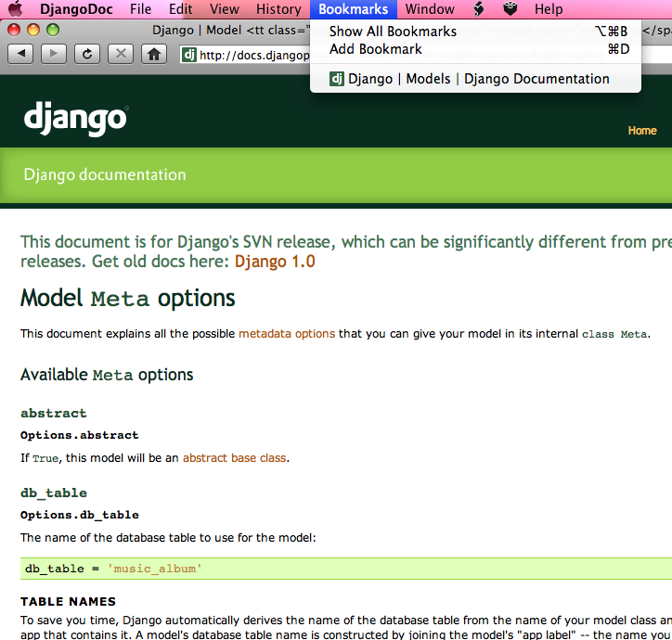Choose Show All Bookmarks
The width and height of the screenshot is (672, 640).
click(476, 32)
